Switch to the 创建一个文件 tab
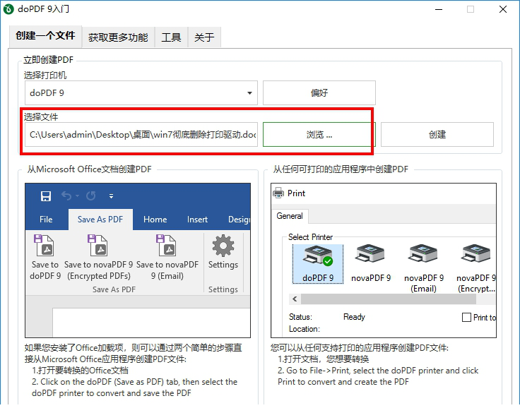Screen dimensions: 520x420 pyautogui.click(x=45, y=36)
